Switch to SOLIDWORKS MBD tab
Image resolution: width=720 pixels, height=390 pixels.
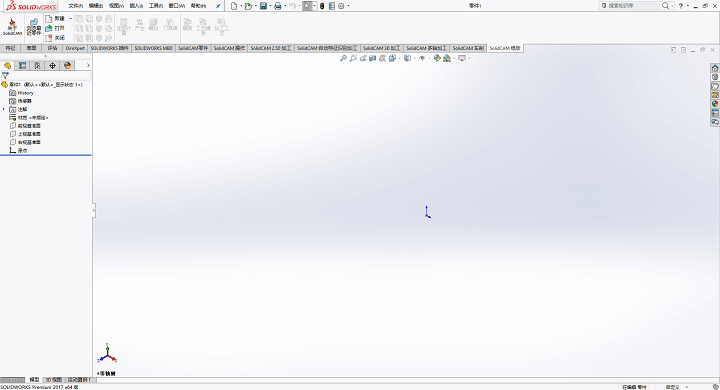pyautogui.click(x=153, y=48)
